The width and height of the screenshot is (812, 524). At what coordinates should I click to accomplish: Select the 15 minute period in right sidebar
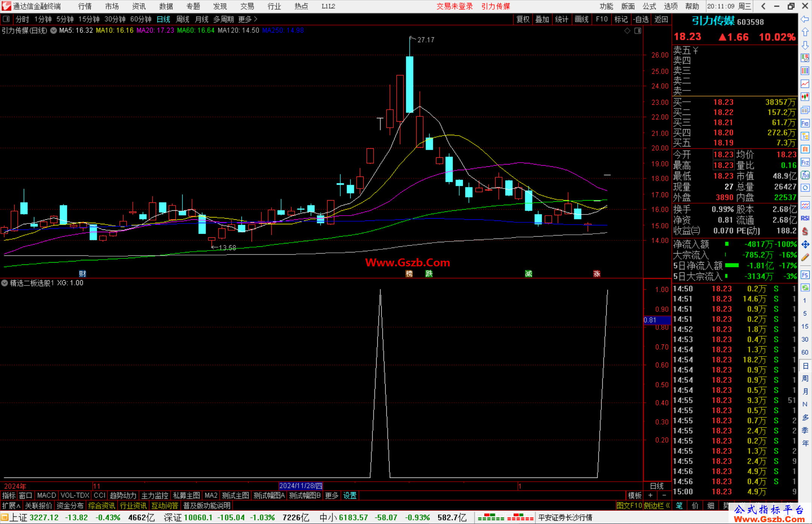coord(805,326)
